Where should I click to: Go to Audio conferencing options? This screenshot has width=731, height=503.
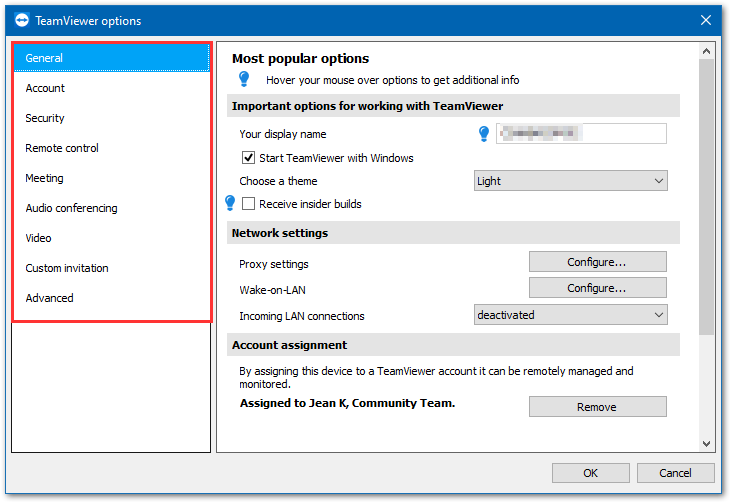tap(71, 208)
